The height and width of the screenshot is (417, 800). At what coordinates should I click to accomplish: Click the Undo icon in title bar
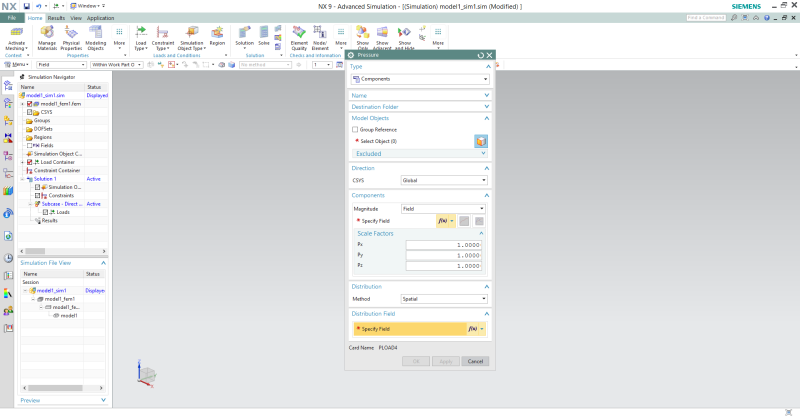coord(38,6)
